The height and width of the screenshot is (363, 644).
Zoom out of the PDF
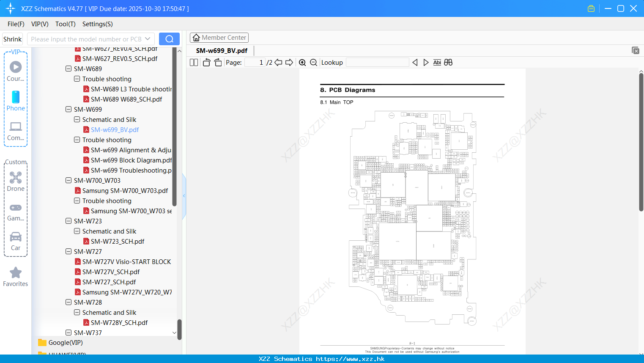coord(313,62)
